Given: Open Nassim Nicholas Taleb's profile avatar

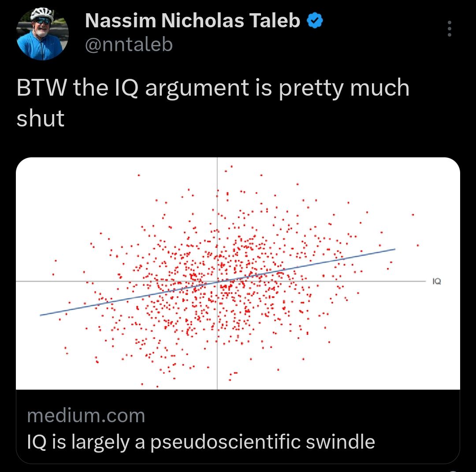Looking at the screenshot, I should coord(42,34).
